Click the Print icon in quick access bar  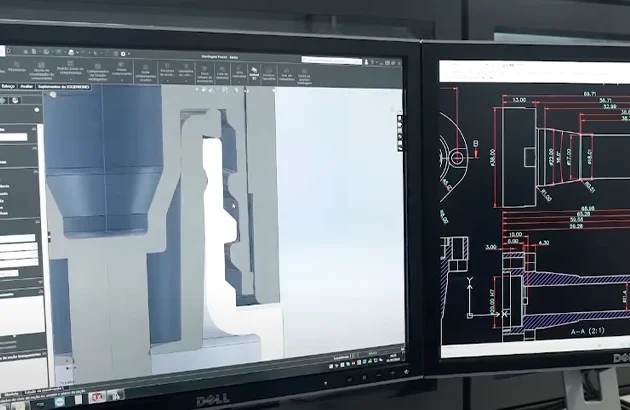click(x=71, y=52)
